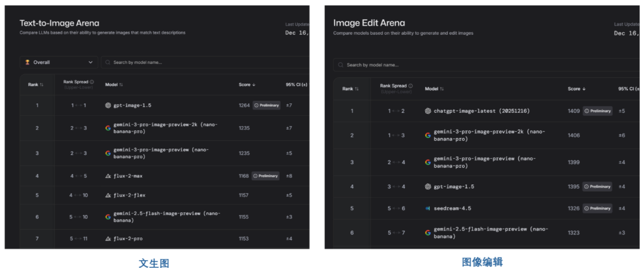The height and width of the screenshot is (268, 644).
Task: Click Google icon of gemini-2.5-flash-image-preview in Text-to-Image Arena
Action: tap(108, 217)
